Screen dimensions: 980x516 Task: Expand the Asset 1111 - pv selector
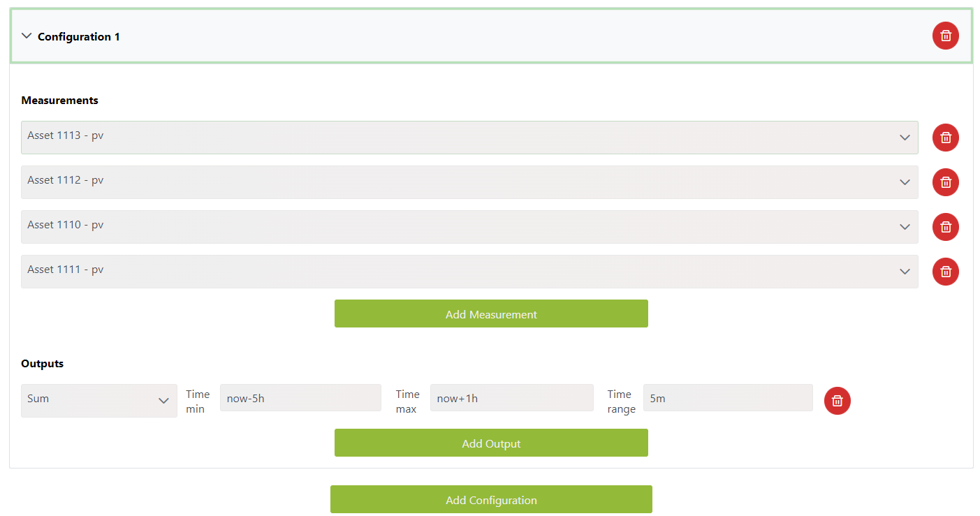(469, 272)
